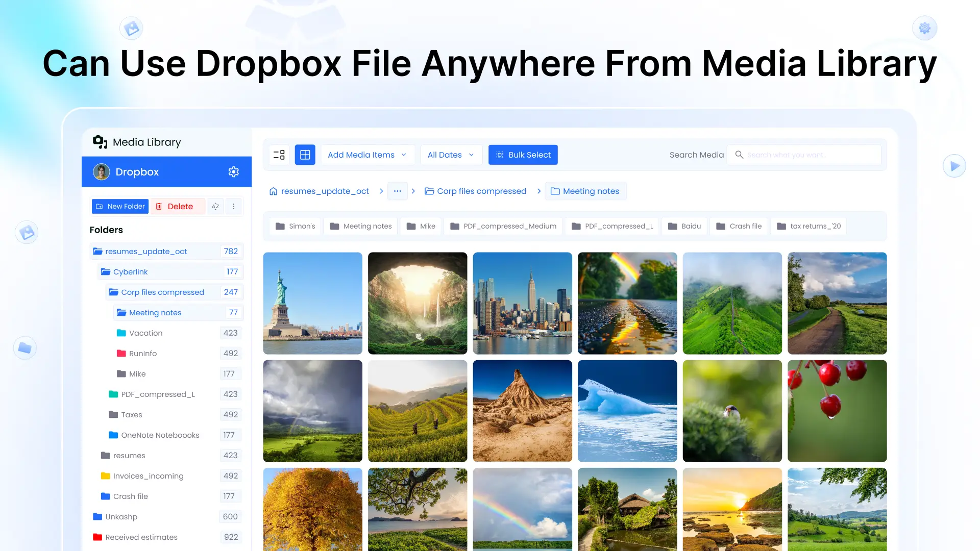Expand the collapsed breadcrumb ellipsis
The image size is (980, 551).
point(398,191)
